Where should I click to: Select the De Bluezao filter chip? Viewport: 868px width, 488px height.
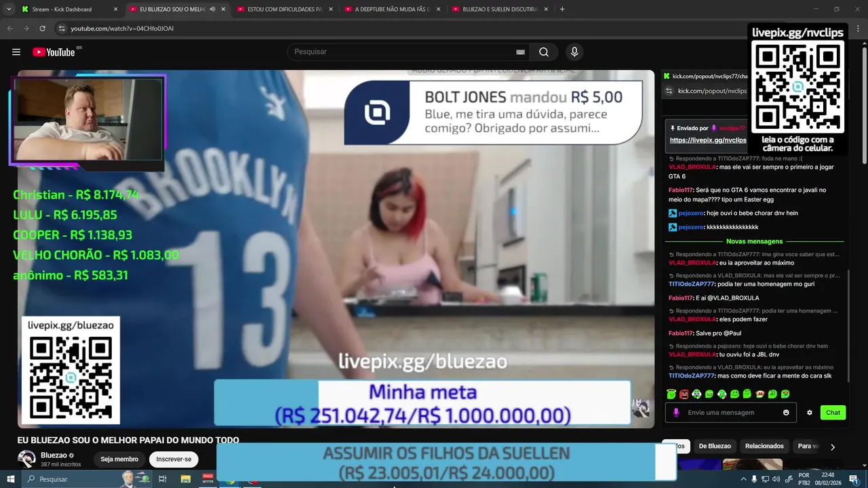click(715, 446)
